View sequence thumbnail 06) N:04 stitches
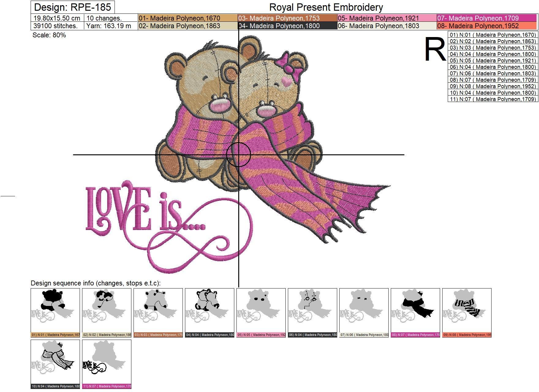 click(313, 313)
